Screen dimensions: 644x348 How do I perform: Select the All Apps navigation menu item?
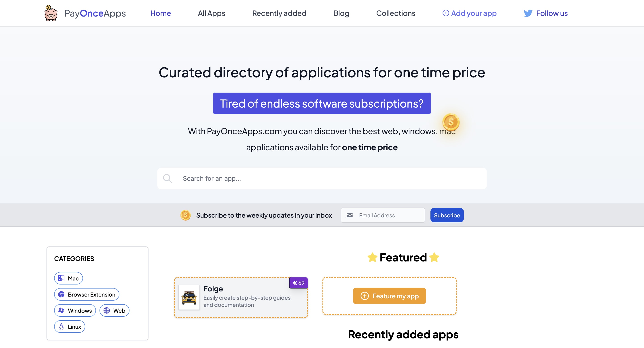pos(212,13)
